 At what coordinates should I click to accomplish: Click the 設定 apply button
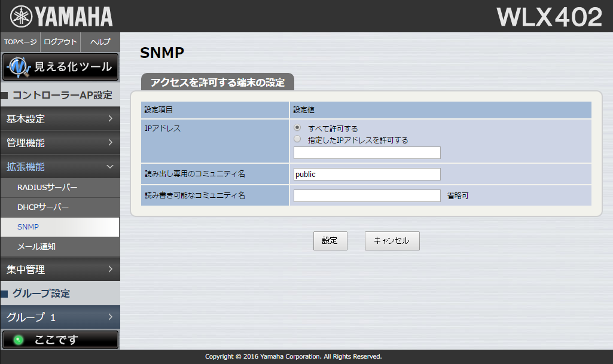pos(330,241)
